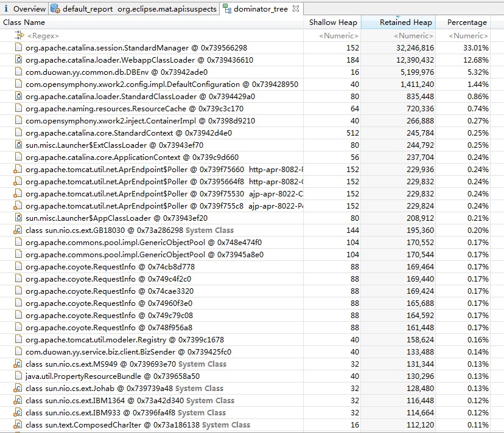Image resolution: width=504 pixels, height=433 pixels.
Task: Click the MS949 system class icon
Action: pyautogui.click(x=18, y=364)
